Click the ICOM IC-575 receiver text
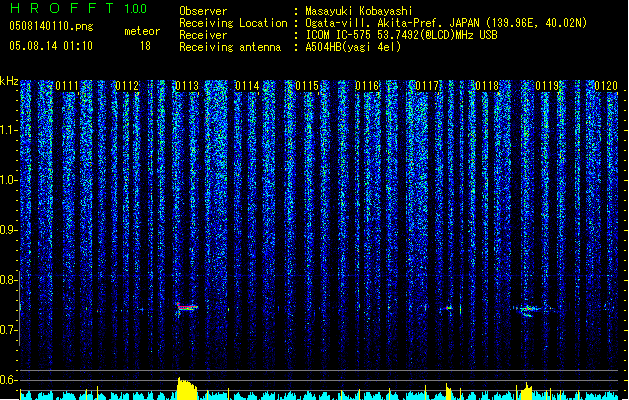This screenshot has width=629, height=400. pyautogui.click(x=401, y=35)
